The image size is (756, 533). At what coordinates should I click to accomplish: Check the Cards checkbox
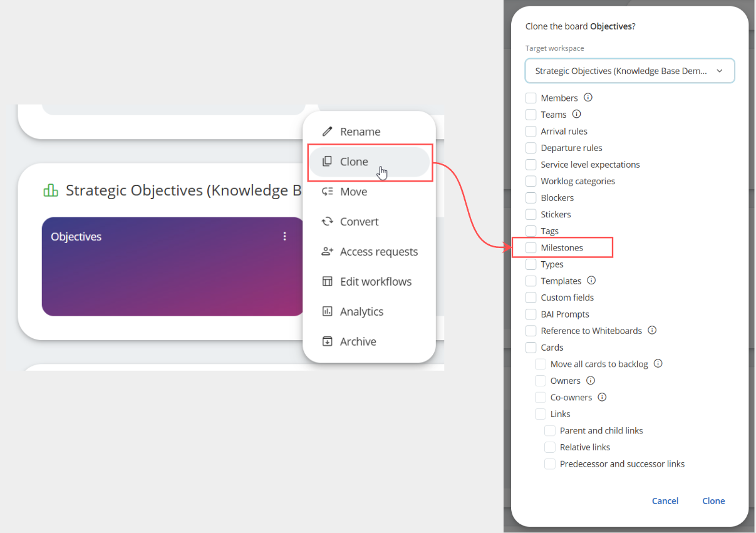point(531,348)
